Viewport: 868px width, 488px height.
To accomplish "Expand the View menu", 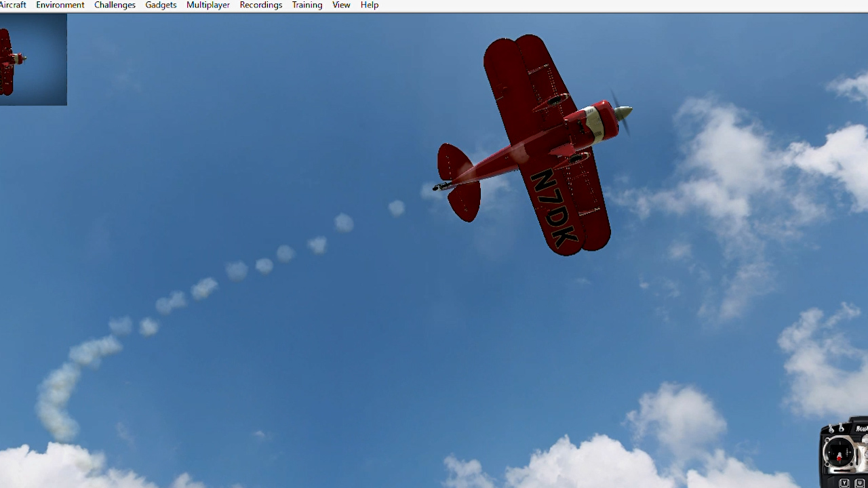I will click(x=341, y=5).
